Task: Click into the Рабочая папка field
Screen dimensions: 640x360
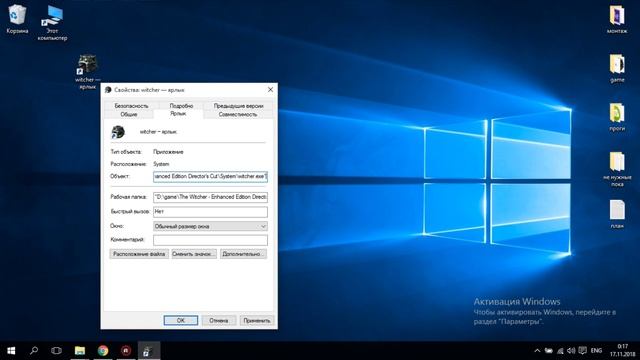Action: point(210,197)
